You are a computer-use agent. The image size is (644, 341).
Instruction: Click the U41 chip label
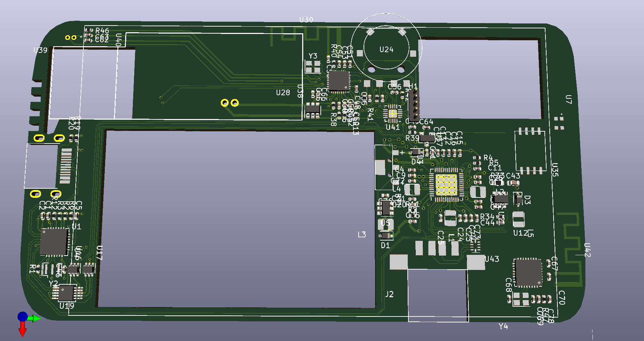coord(393,127)
